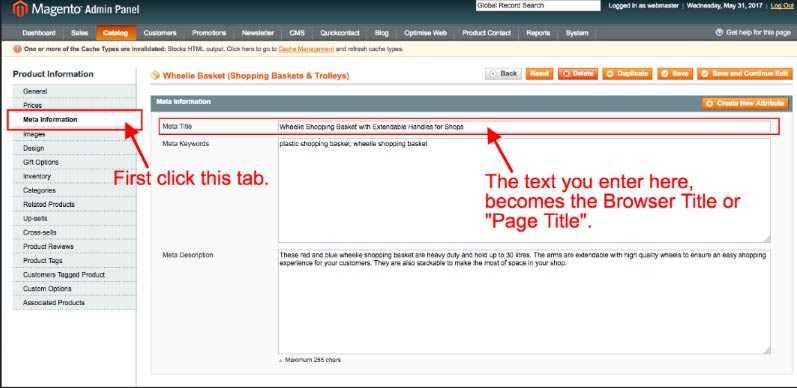This screenshot has height=388, width=797.
Task: Select the Cross-sells tab
Action: [74, 232]
